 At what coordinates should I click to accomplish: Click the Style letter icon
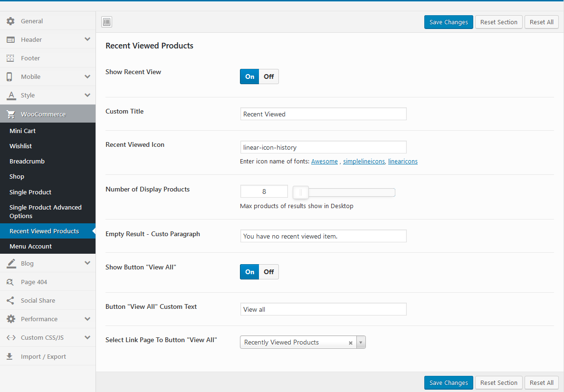11,96
